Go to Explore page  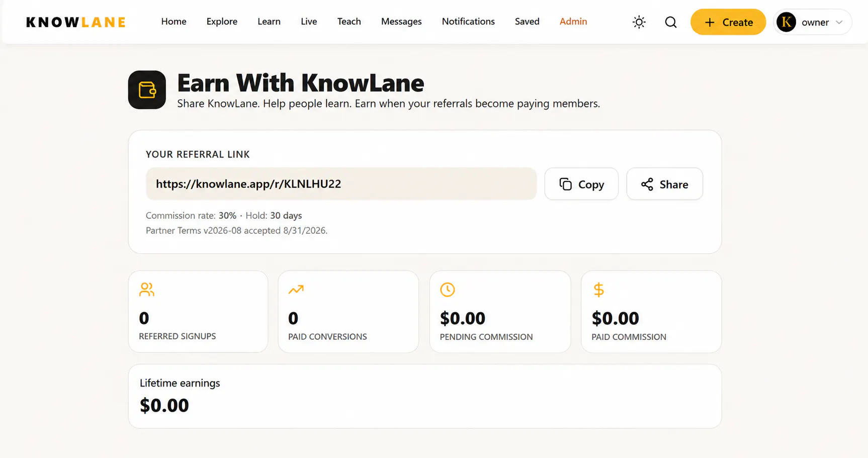click(222, 22)
